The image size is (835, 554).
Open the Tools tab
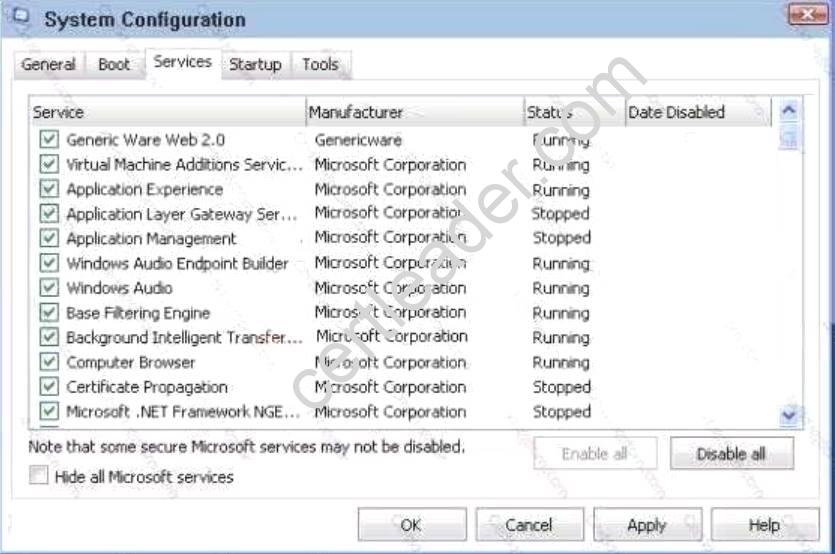(x=321, y=65)
